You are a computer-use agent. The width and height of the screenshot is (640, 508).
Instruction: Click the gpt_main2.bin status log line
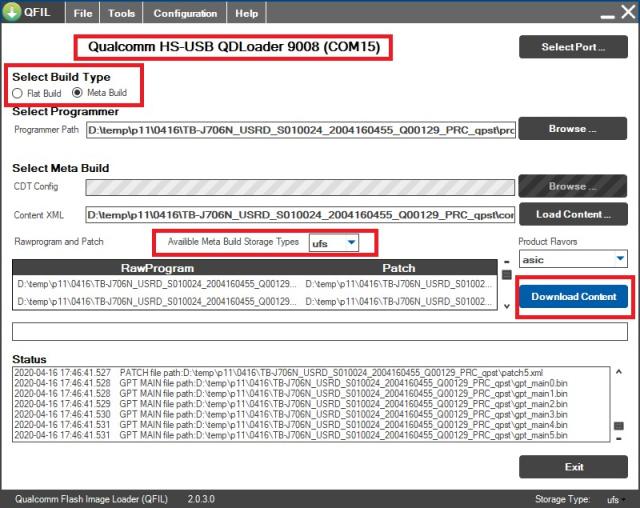coord(291,404)
